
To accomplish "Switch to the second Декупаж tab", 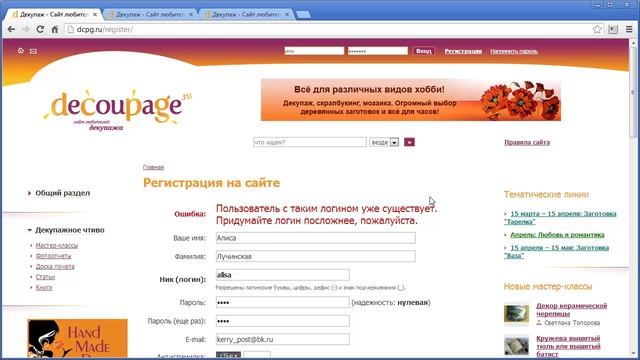I will pyautogui.click(x=149, y=14).
